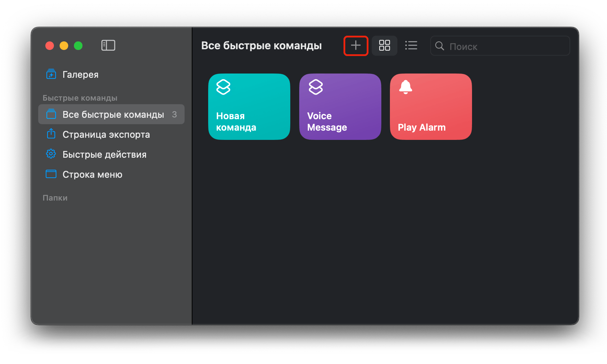
Task: Close the window with the red button
Action: (50, 46)
